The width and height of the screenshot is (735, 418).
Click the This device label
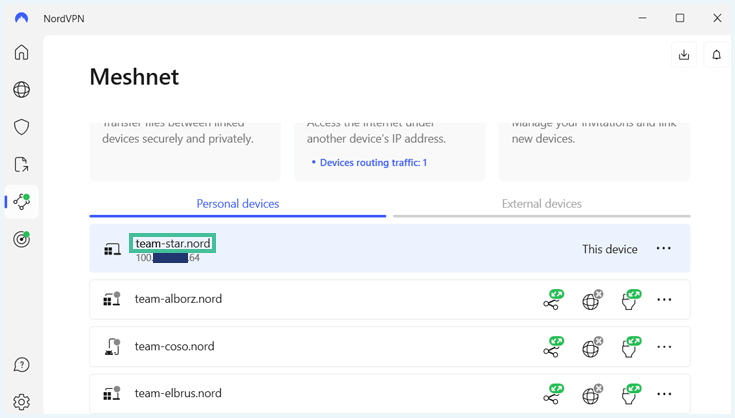[609, 249]
